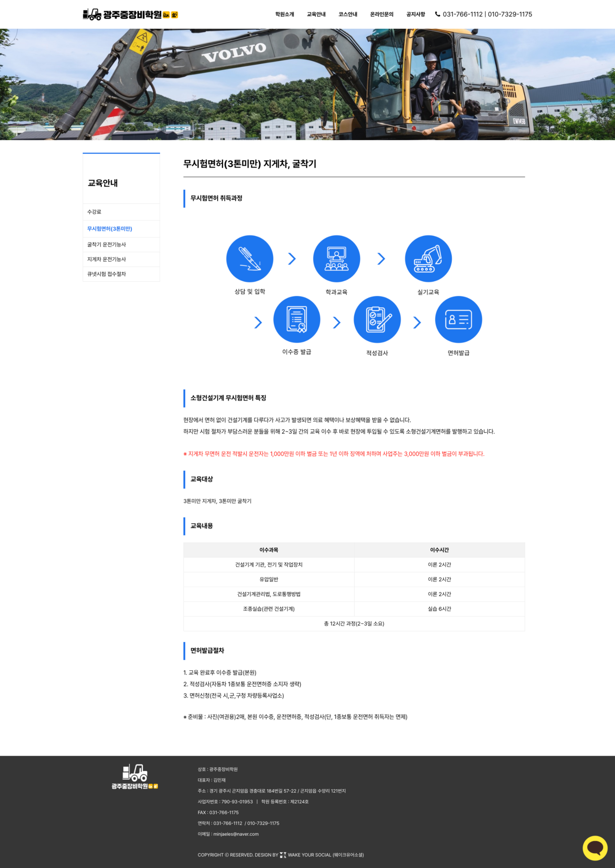Image resolution: width=615 pixels, height=868 pixels.
Task: Open the yellow chat bubble button
Action: [x=595, y=848]
